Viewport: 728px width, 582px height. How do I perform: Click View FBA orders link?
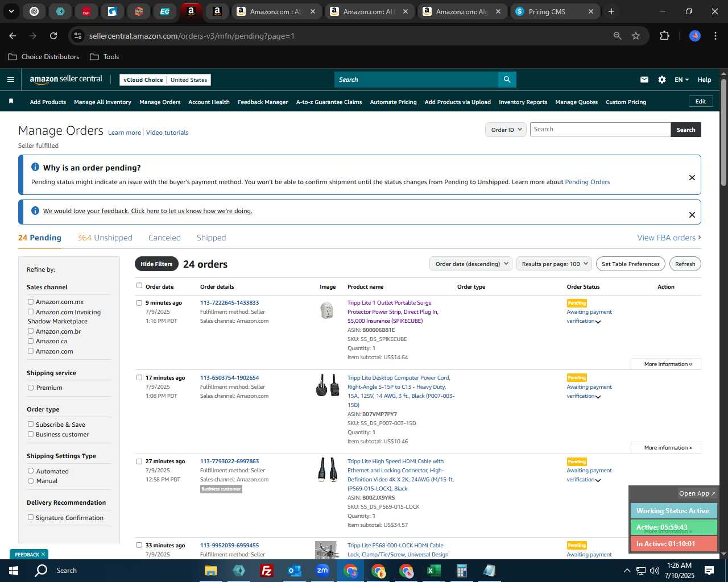coord(669,238)
